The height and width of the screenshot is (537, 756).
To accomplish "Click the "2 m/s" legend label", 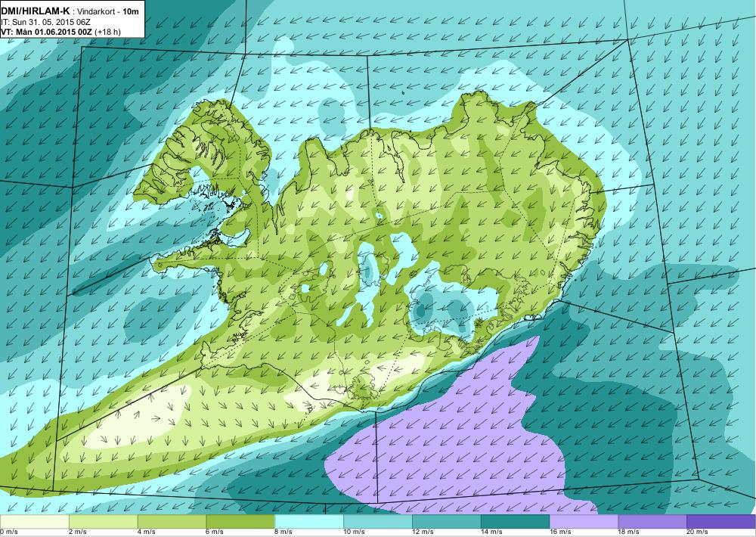I will pos(78,532).
